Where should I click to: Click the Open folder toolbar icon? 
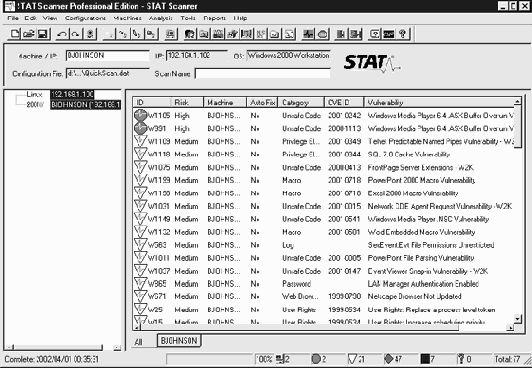[29, 34]
